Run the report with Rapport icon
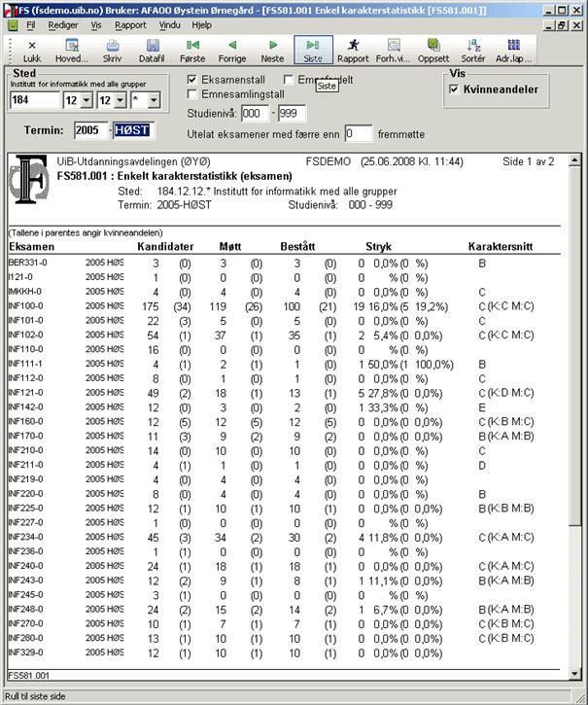The image size is (588, 705). 353,51
